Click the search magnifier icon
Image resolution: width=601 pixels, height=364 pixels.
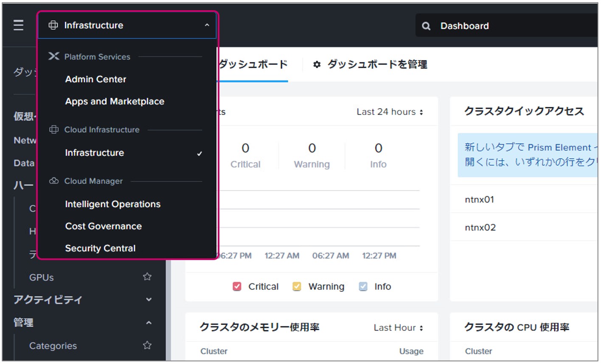[426, 26]
